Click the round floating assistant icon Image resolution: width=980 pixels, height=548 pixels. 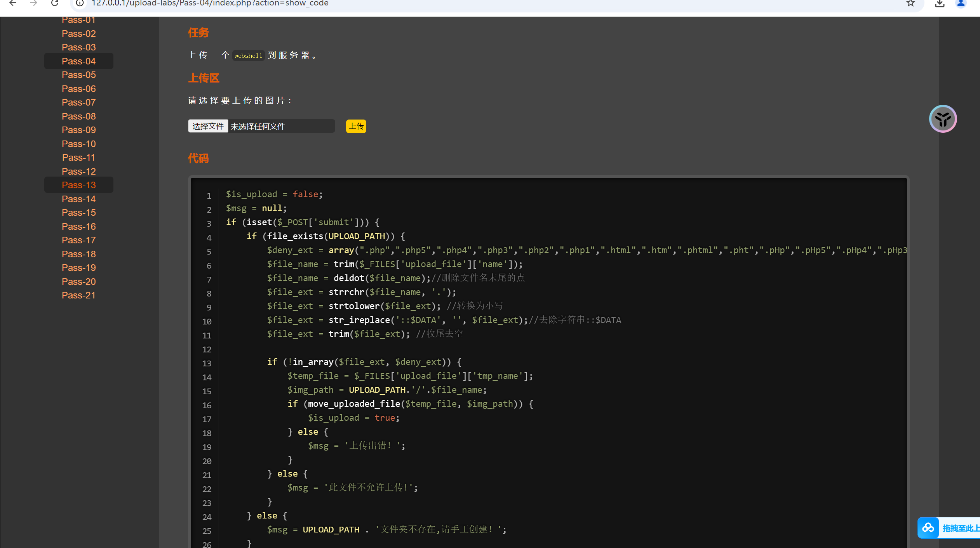943,119
